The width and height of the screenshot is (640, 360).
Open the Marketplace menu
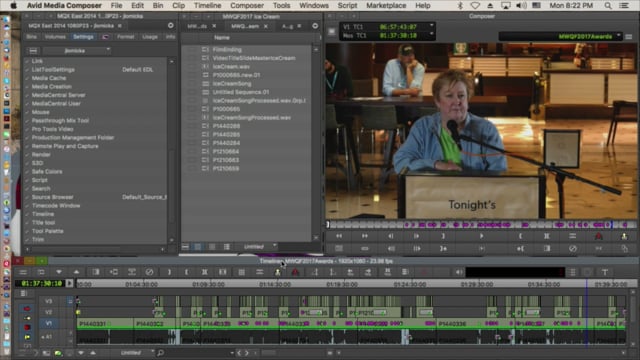click(386, 6)
